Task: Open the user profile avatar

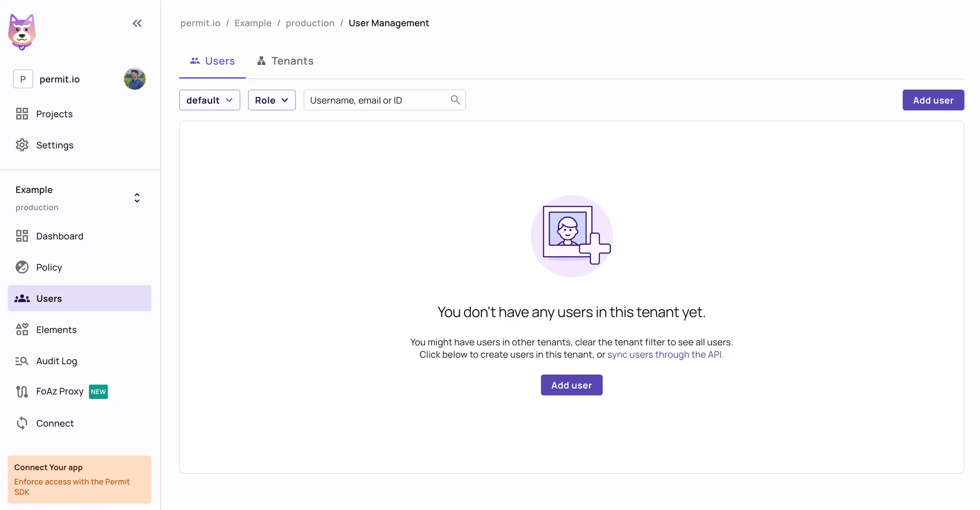Action: 134,79
